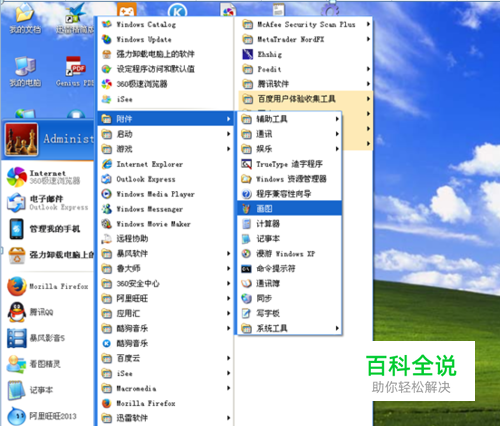This screenshot has height=426, width=500.
Task: Open the 百度云 folder
Action: point(166,358)
